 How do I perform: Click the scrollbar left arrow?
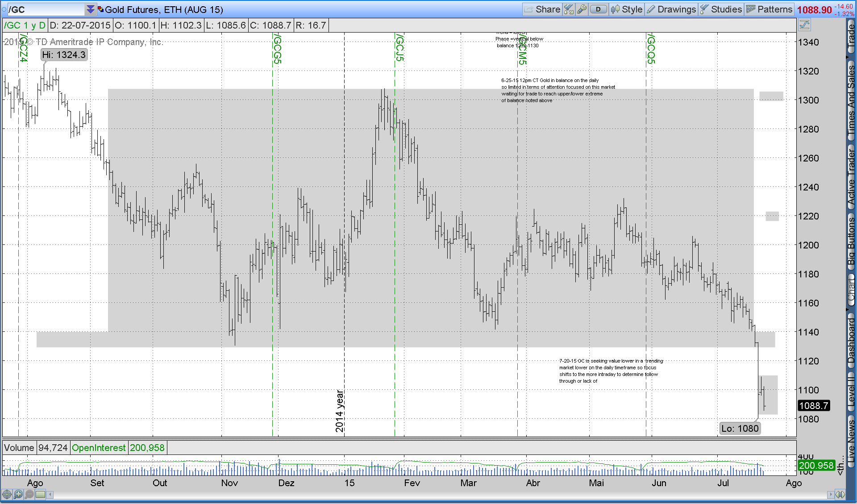(x=50, y=494)
